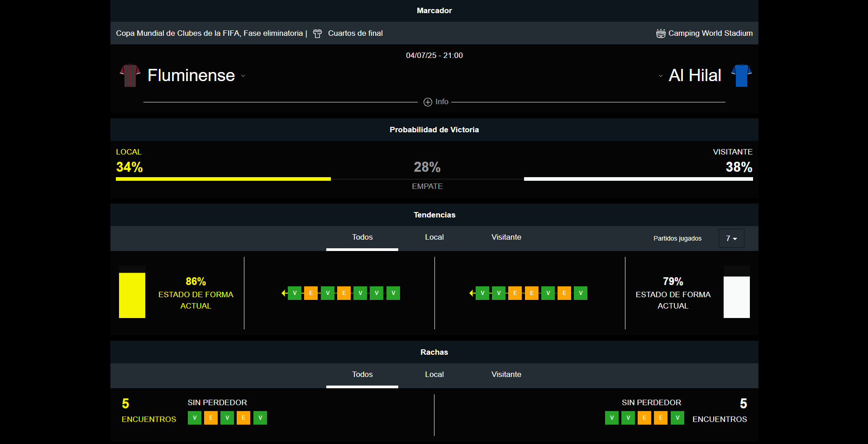This screenshot has height=444, width=868.
Task: Select the Local tab under Tendencias
Action: click(x=434, y=237)
